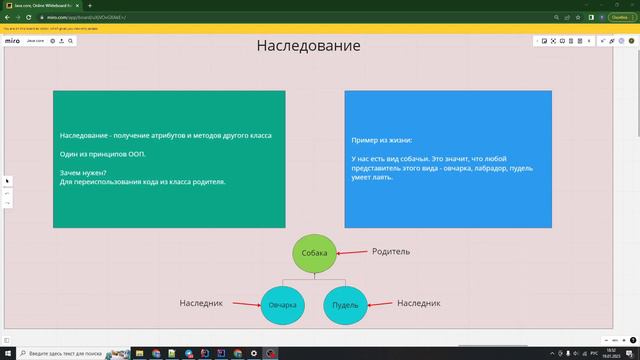
Task: Close the Java core browser tab
Action: tap(78, 6)
